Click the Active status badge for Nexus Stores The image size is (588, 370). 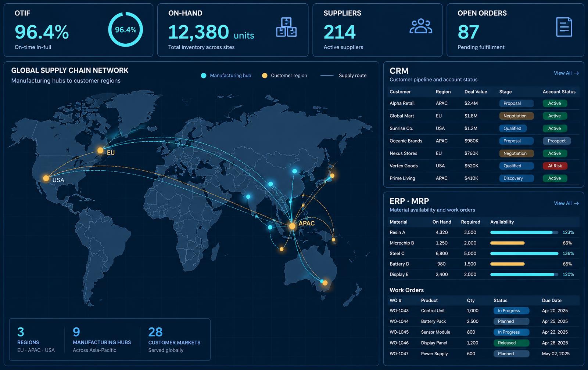tap(555, 153)
